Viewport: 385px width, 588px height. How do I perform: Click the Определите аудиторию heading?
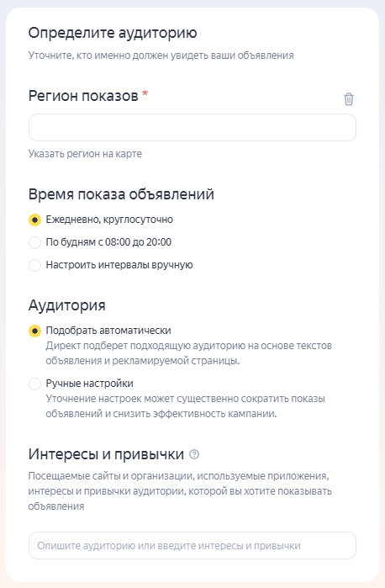coord(113,33)
